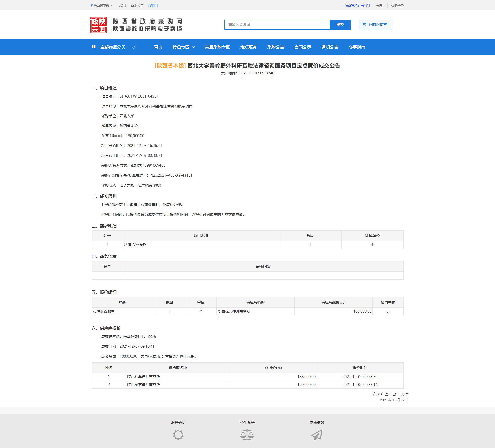Click the location pin icon at top left

click(x=92, y=5)
